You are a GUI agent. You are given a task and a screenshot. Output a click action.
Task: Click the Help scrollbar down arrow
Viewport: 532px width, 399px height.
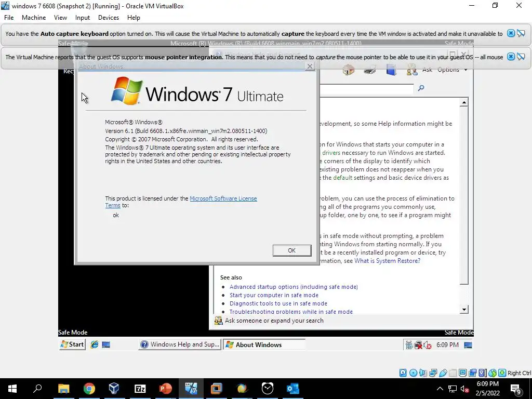[464, 309]
